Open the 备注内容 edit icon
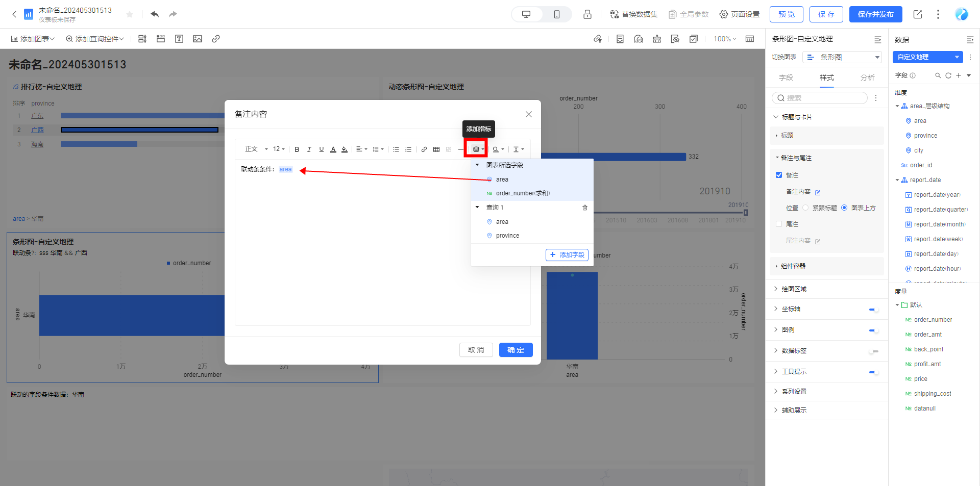The width and height of the screenshot is (980, 486). coord(817,192)
